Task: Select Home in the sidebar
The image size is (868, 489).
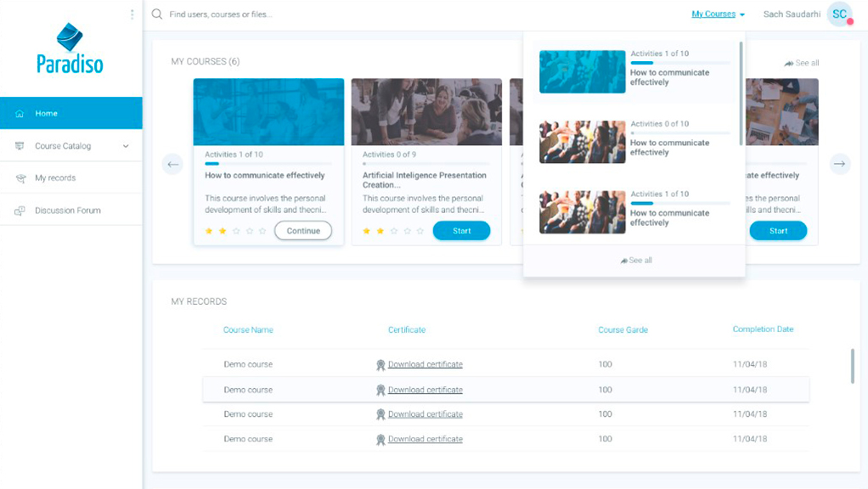Action: click(x=70, y=113)
